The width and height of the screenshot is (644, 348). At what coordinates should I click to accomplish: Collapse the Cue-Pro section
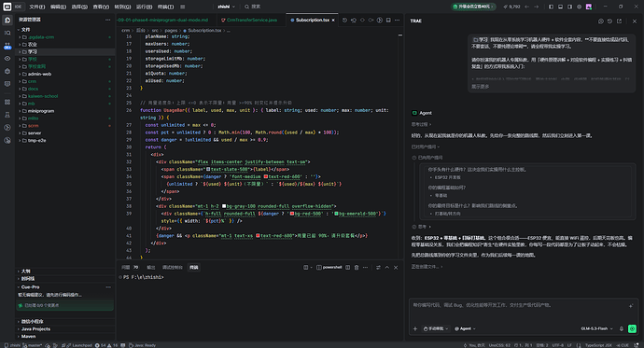[65, 286]
